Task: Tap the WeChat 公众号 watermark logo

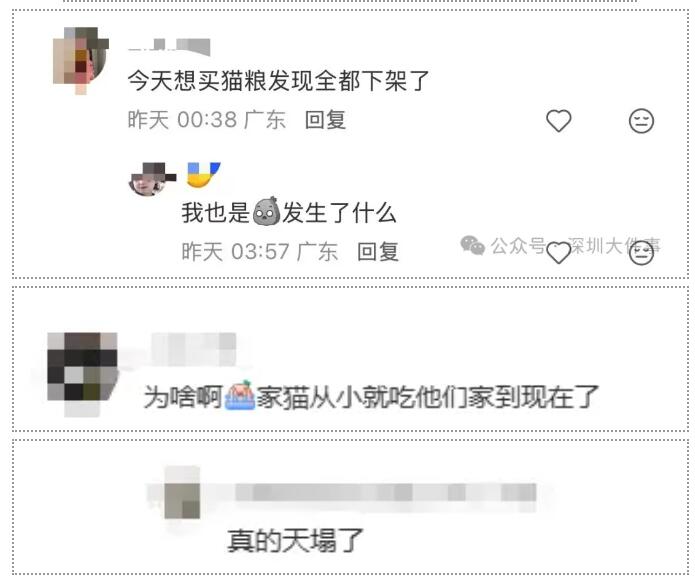Action: click(472, 245)
